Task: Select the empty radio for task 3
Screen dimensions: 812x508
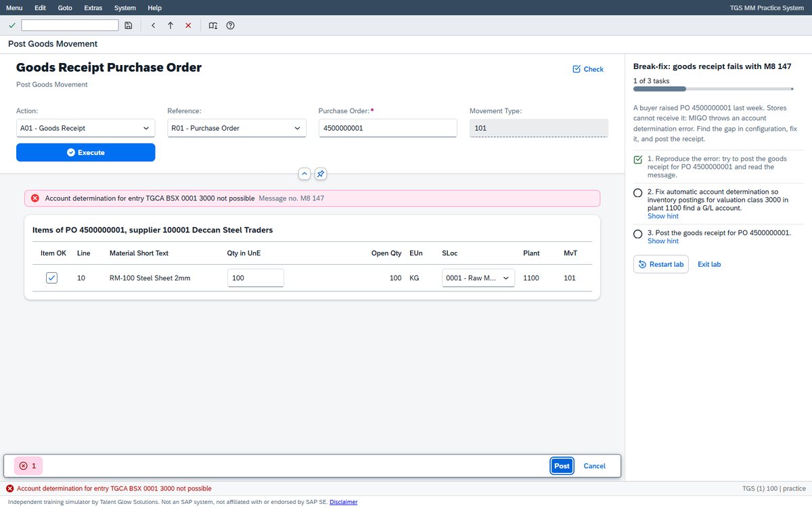Action: coord(637,234)
